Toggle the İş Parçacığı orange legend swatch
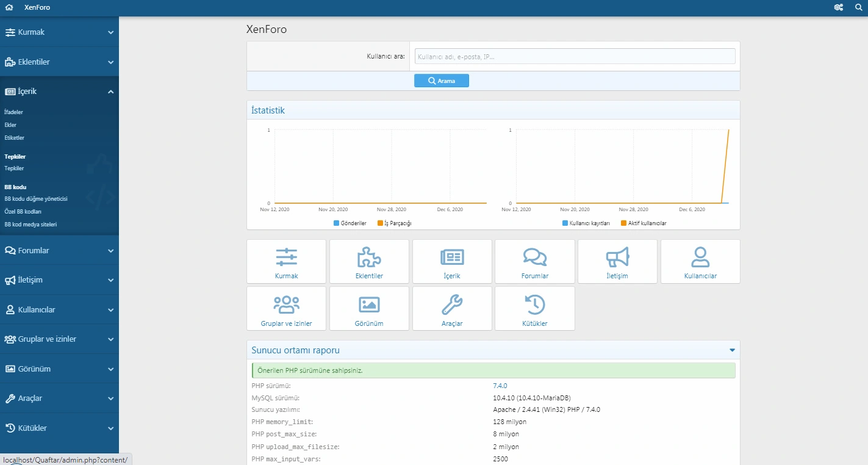The width and height of the screenshot is (868, 465). (380, 223)
